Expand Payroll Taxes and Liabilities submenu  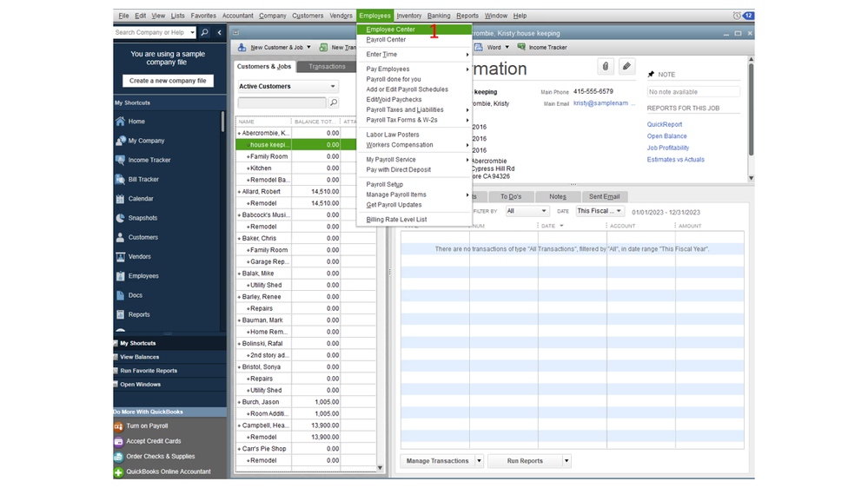[x=414, y=109]
